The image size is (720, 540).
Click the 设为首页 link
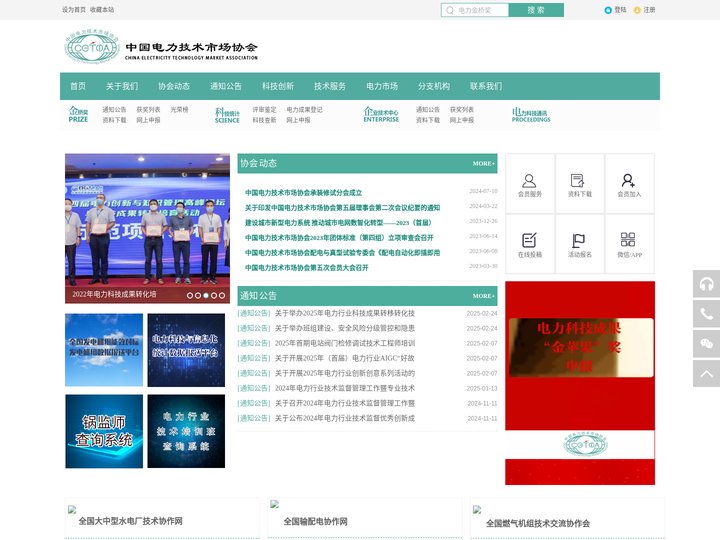tap(73, 10)
